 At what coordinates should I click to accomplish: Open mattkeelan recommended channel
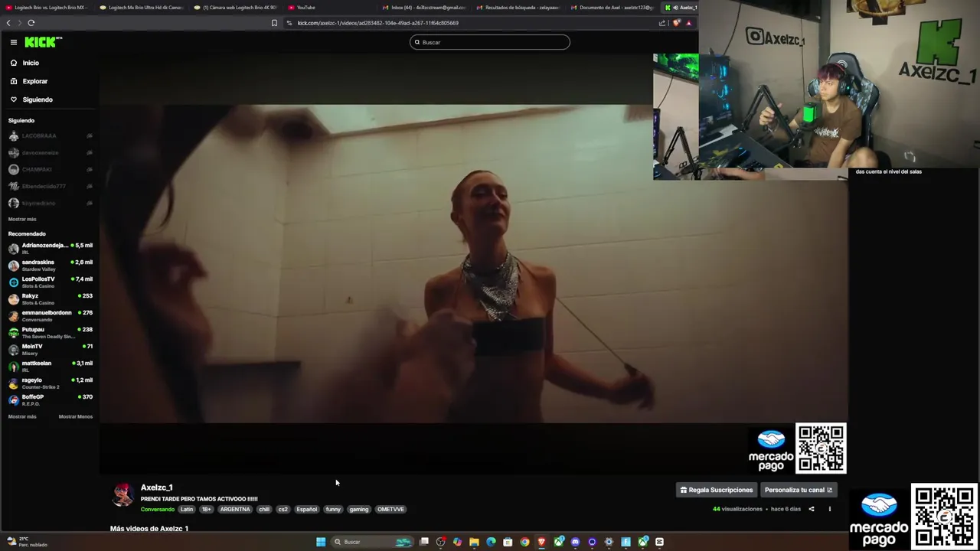(49, 366)
